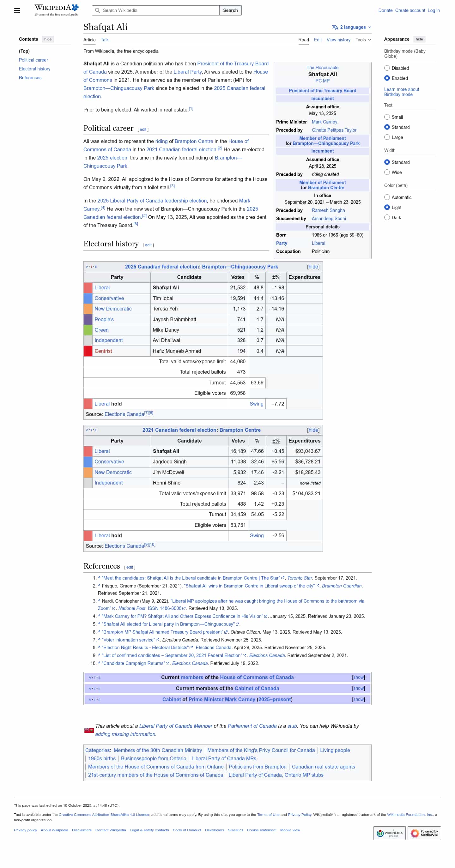
Task: Open the View history tab
Action: coord(338,40)
